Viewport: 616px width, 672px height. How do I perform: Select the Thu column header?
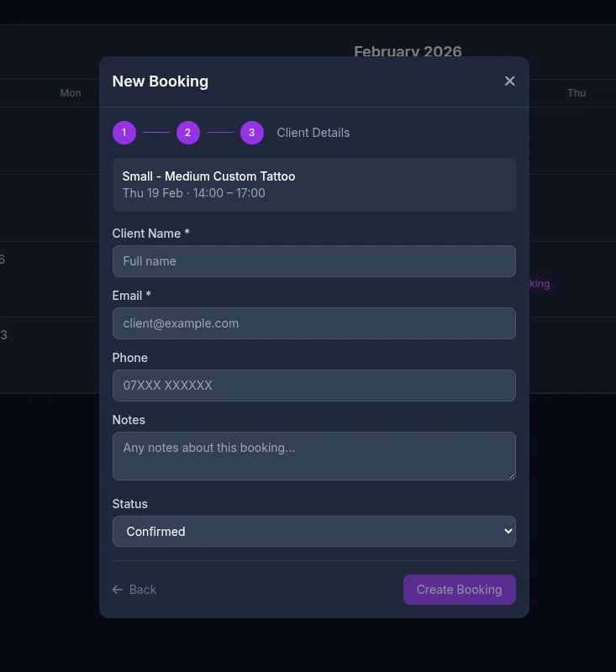point(577,93)
